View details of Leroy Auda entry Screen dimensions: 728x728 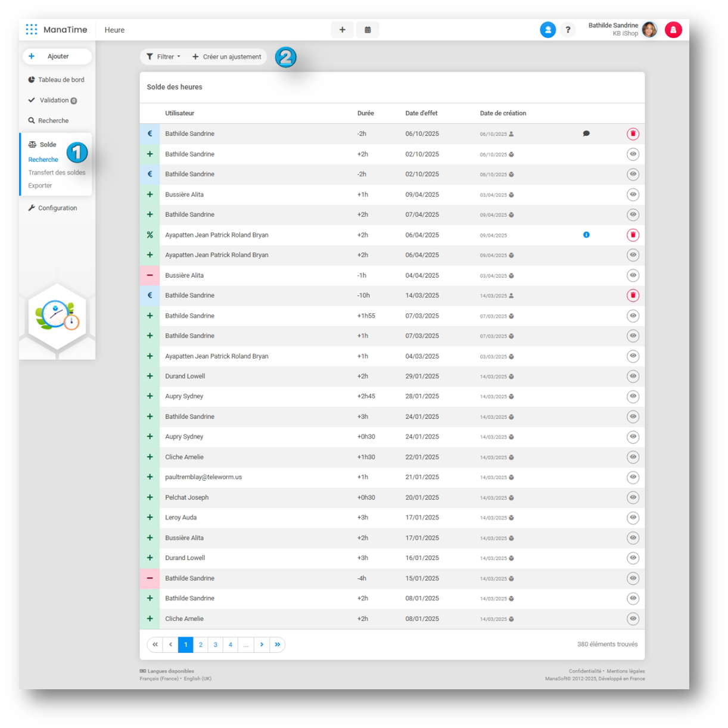coord(633,518)
